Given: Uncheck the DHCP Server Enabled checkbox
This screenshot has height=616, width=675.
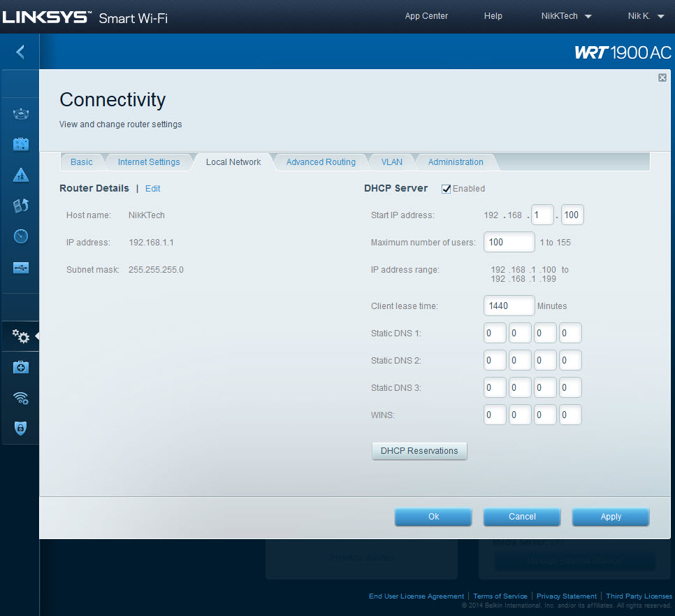Looking at the screenshot, I should click(x=446, y=189).
